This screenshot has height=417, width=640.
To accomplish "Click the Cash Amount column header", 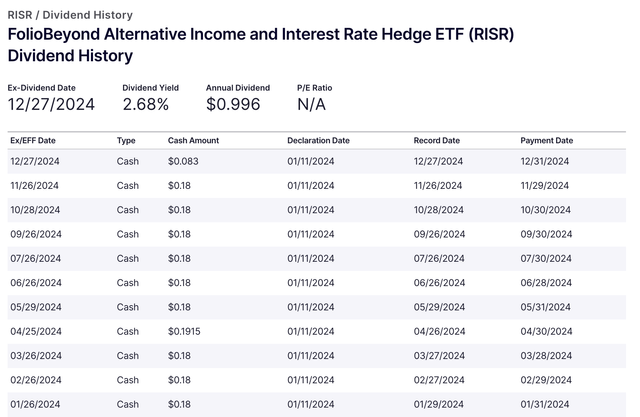I will pyautogui.click(x=193, y=140).
